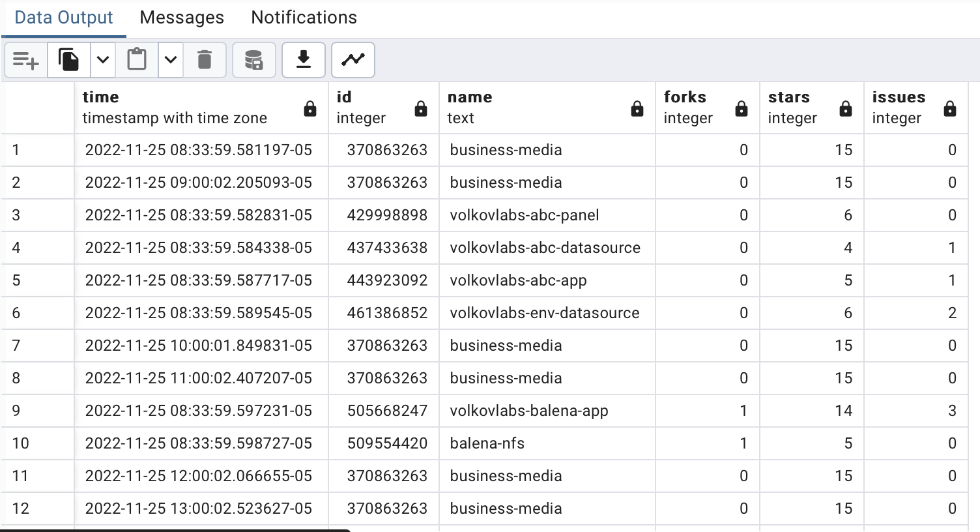The height and width of the screenshot is (532, 980).
Task: Click the Download results as file icon
Action: click(304, 60)
